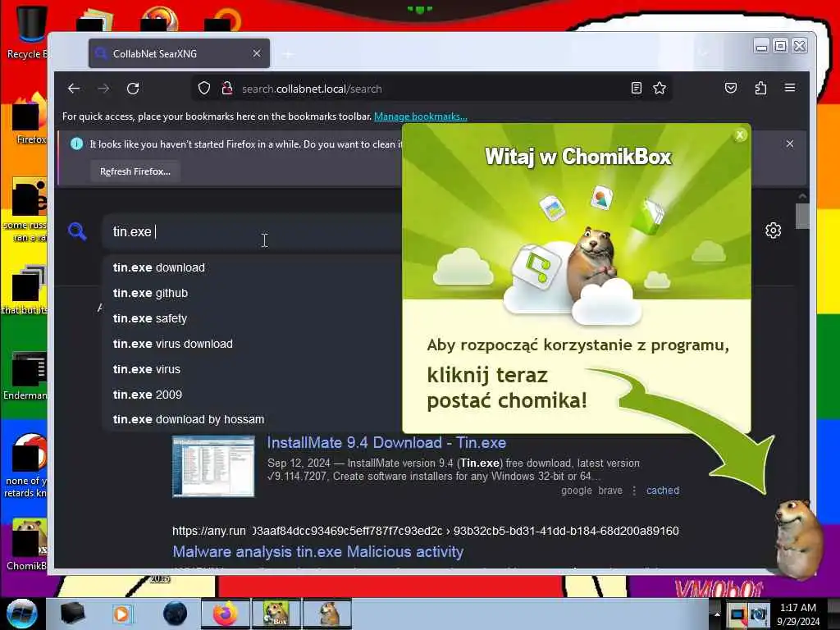Click the Firefox taskbar button
The width and height of the screenshot is (840, 630).
(x=225, y=614)
